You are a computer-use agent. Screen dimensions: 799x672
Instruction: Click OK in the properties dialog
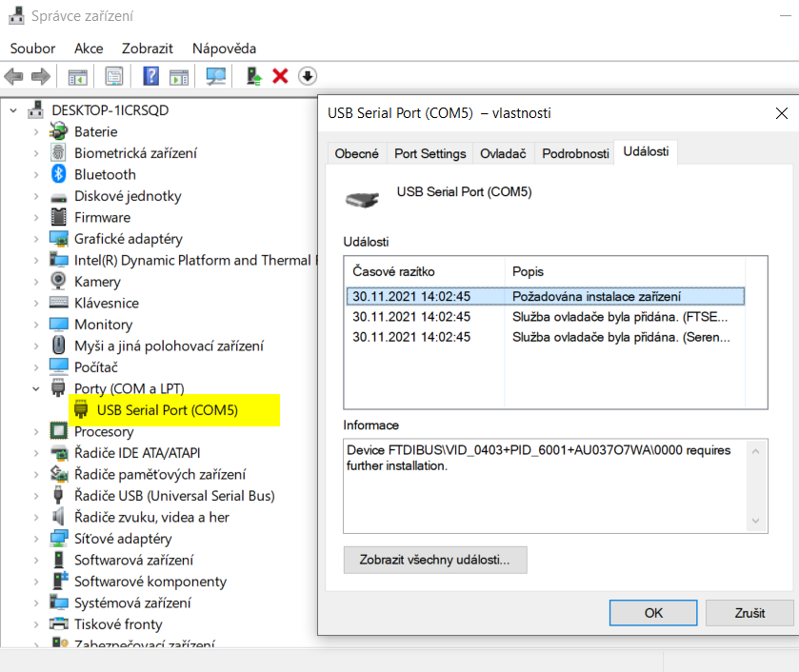pos(653,613)
